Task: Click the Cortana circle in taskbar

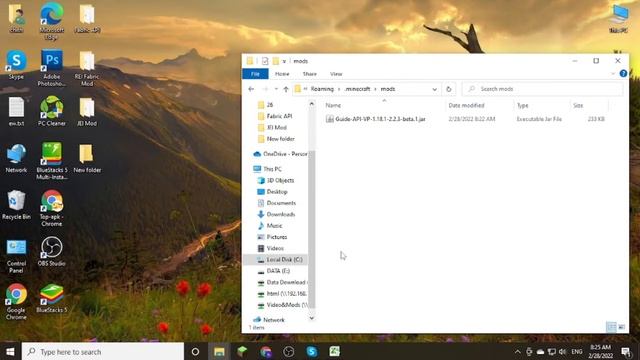Action: (195, 351)
